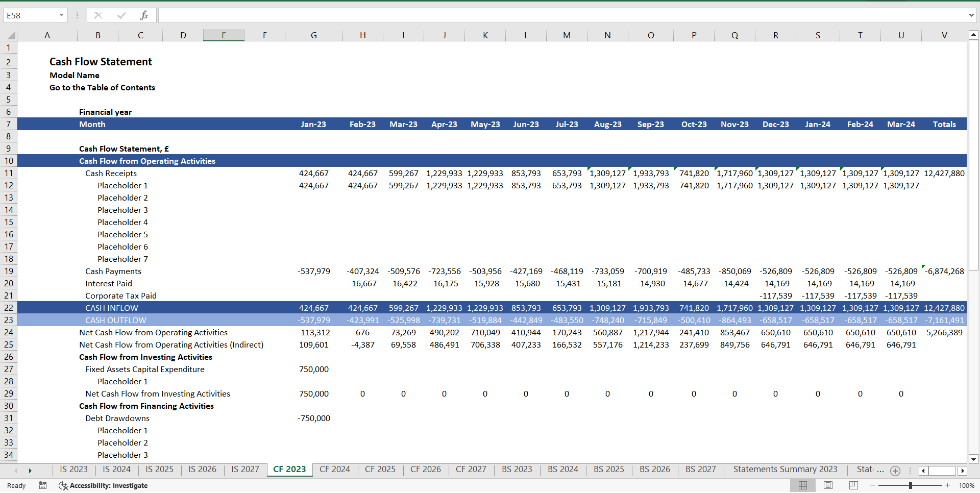Open the BS 2023 sheet tab
Viewport: 980px width, 493px height.
point(517,469)
